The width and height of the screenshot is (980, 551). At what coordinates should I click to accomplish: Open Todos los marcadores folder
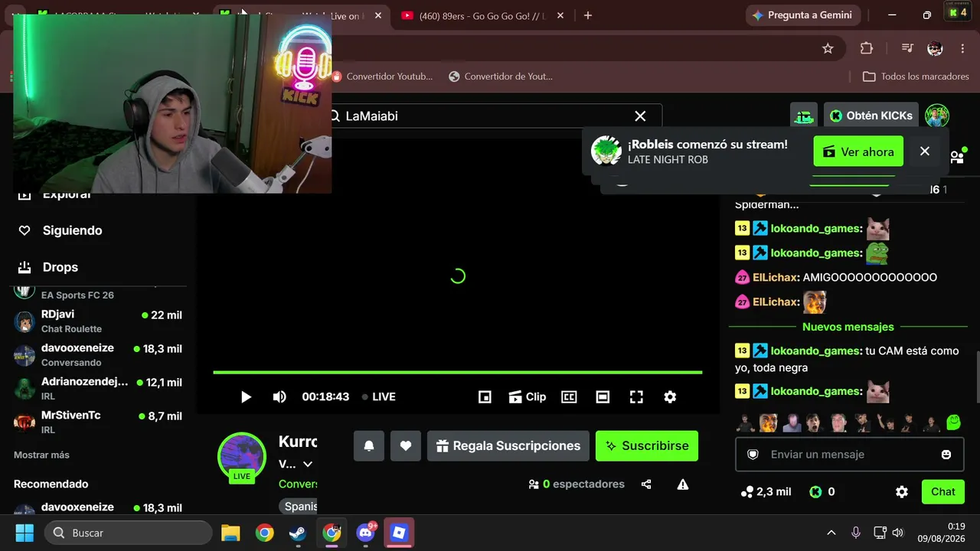(916, 77)
